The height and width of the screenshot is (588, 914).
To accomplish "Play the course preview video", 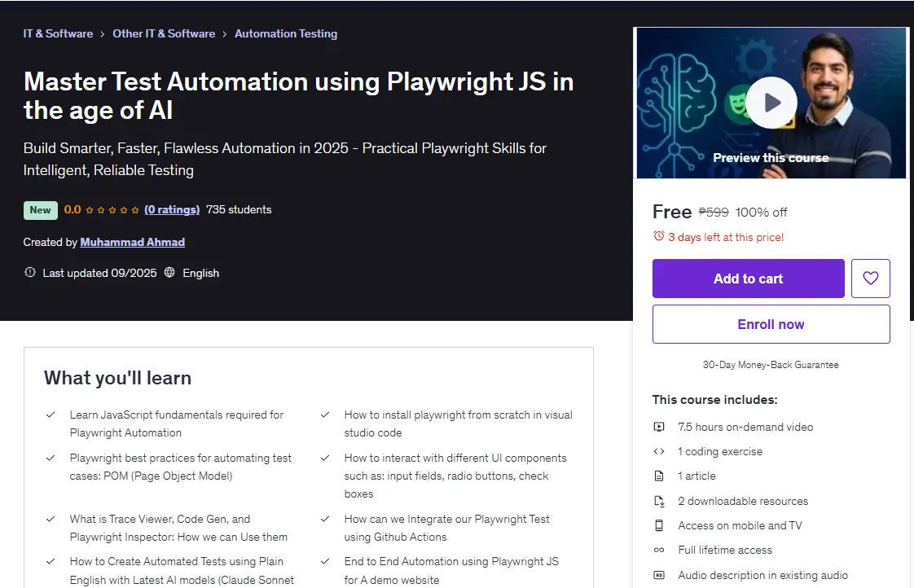I will [x=771, y=103].
